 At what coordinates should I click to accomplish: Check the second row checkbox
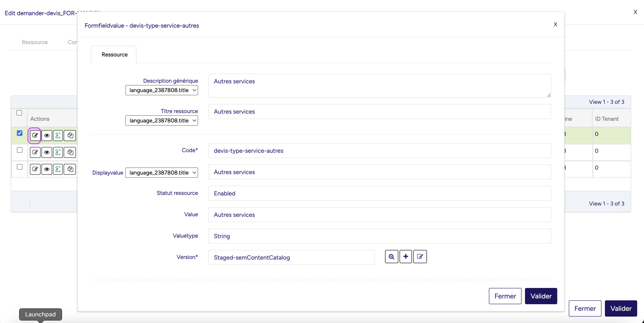[x=19, y=150]
